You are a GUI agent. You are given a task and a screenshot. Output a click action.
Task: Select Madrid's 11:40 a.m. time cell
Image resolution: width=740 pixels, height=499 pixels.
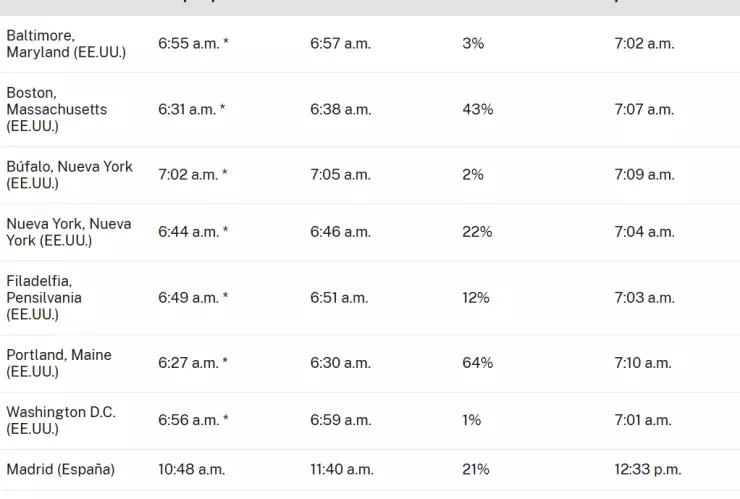point(342,469)
